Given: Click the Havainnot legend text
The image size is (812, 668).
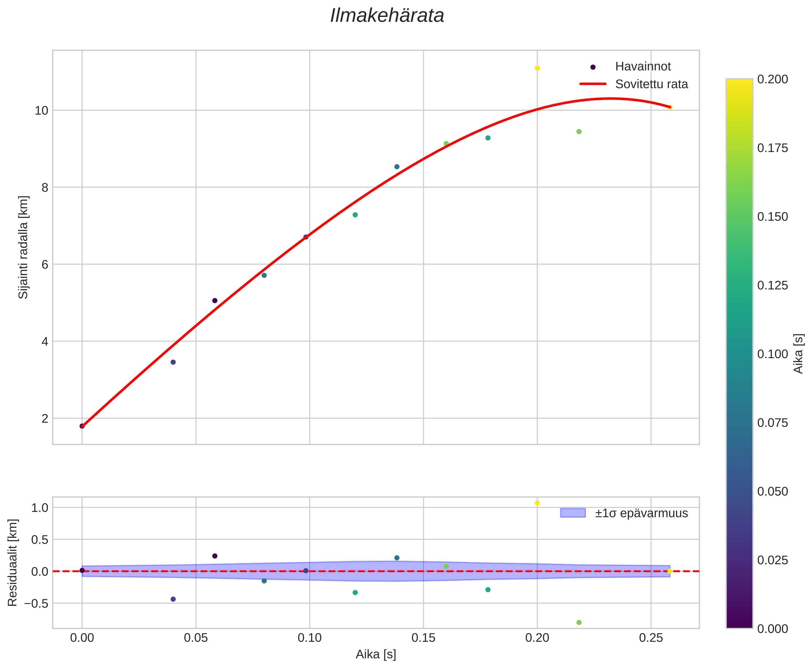Looking at the screenshot, I should click(643, 67).
